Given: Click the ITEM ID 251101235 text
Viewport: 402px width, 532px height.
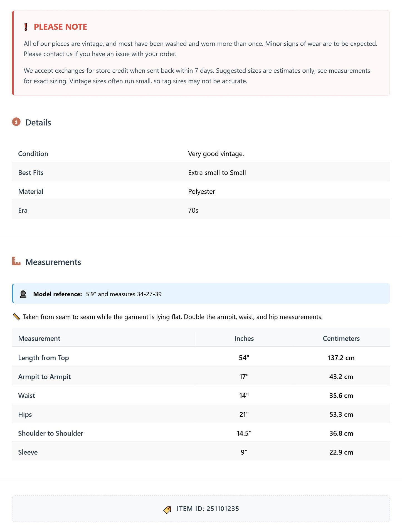Looking at the screenshot, I should tap(208, 509).
